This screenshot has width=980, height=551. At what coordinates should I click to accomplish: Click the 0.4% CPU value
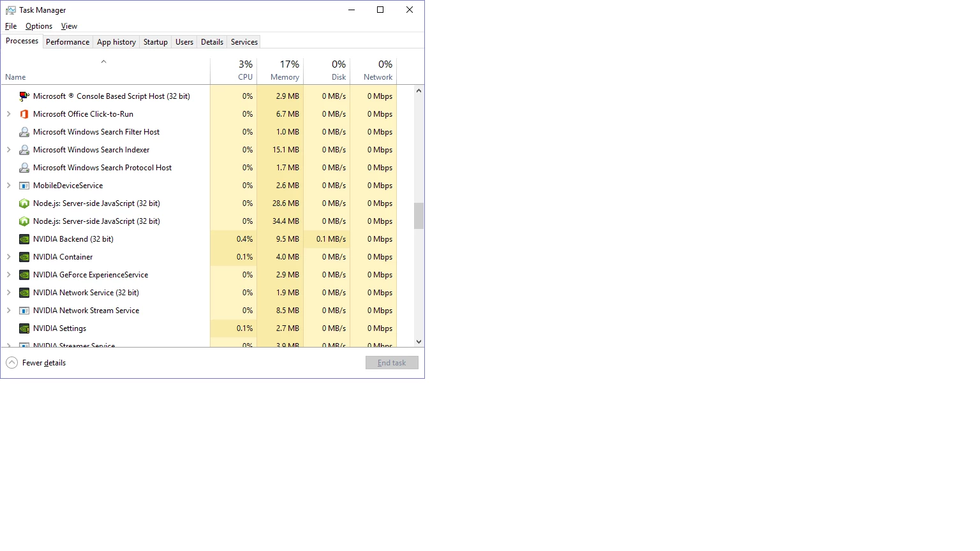click(245, 239)
